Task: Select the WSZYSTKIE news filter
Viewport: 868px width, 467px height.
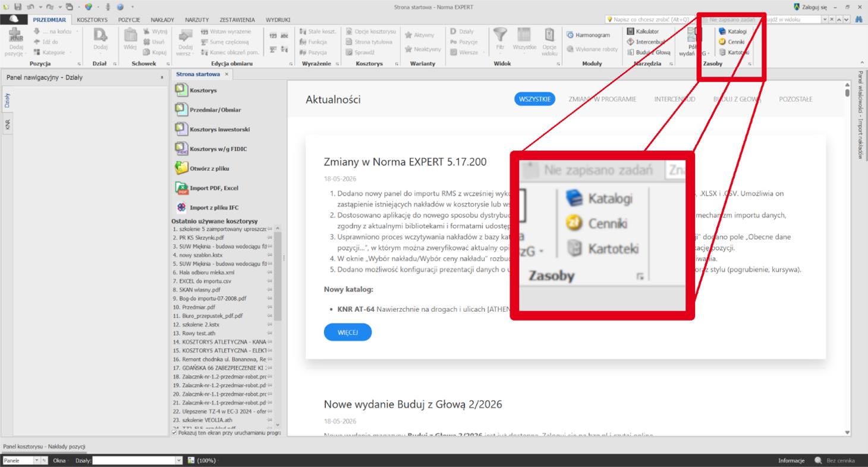Action: [533, 99]
